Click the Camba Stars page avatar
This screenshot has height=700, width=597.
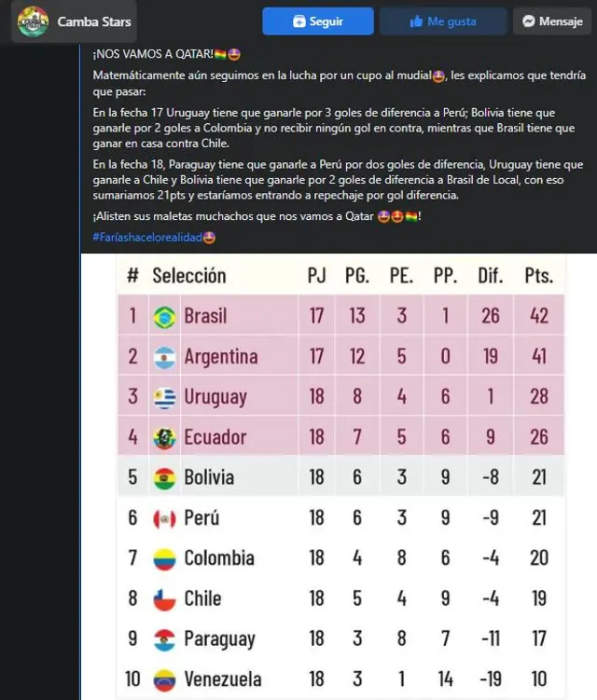(x=33, y=21)
